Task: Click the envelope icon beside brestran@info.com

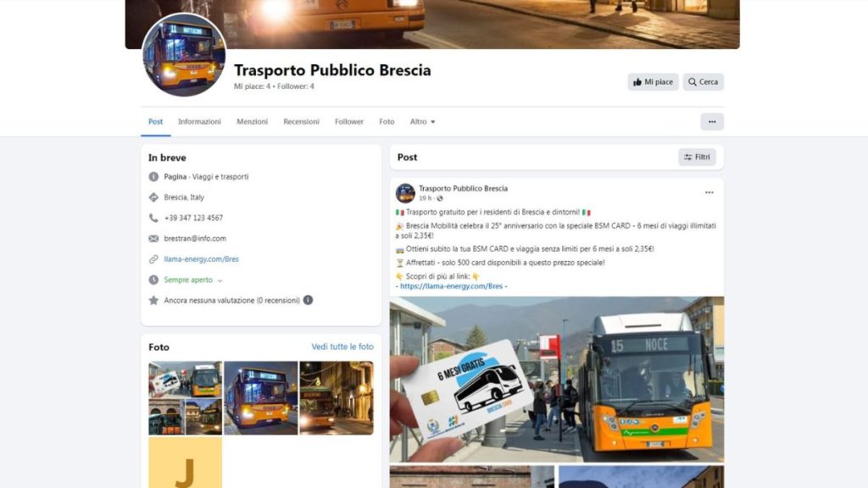Action: click(153, 238)
